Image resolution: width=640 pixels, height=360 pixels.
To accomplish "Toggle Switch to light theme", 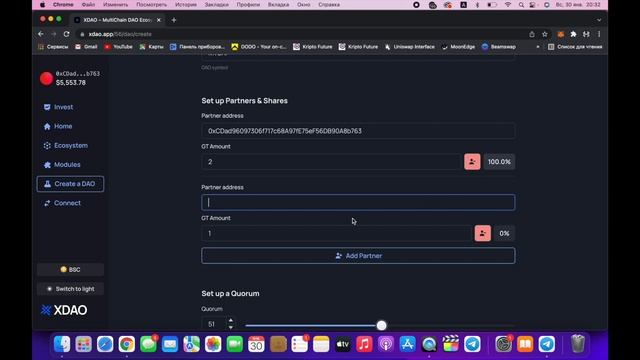I will (70, 289).
